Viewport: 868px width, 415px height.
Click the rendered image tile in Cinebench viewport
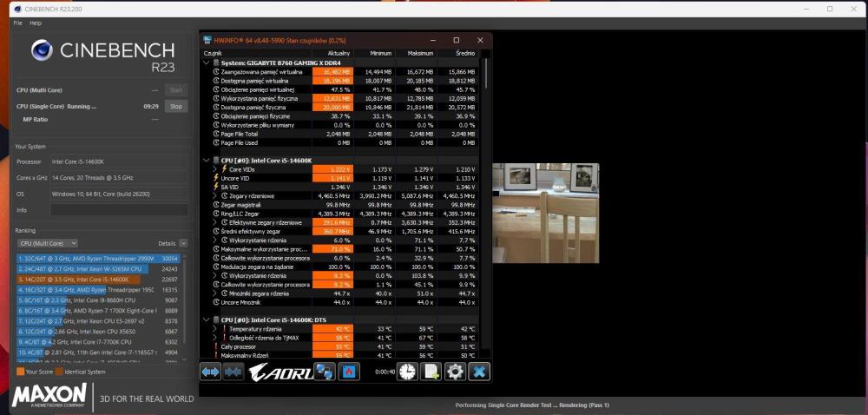click(545, 213)
